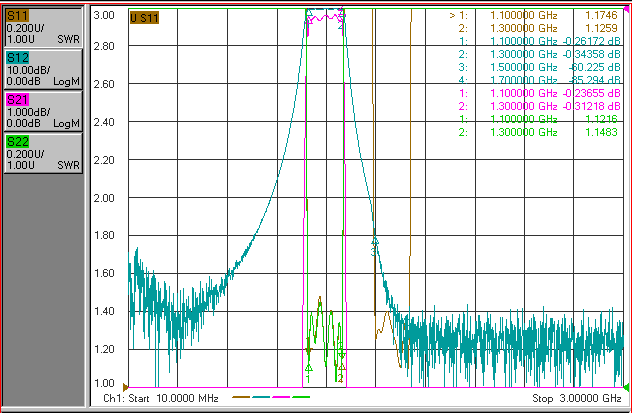Click the '2.20' Y-axis label
The width and height of the screenshot is (632, 413).
(104, 160)
